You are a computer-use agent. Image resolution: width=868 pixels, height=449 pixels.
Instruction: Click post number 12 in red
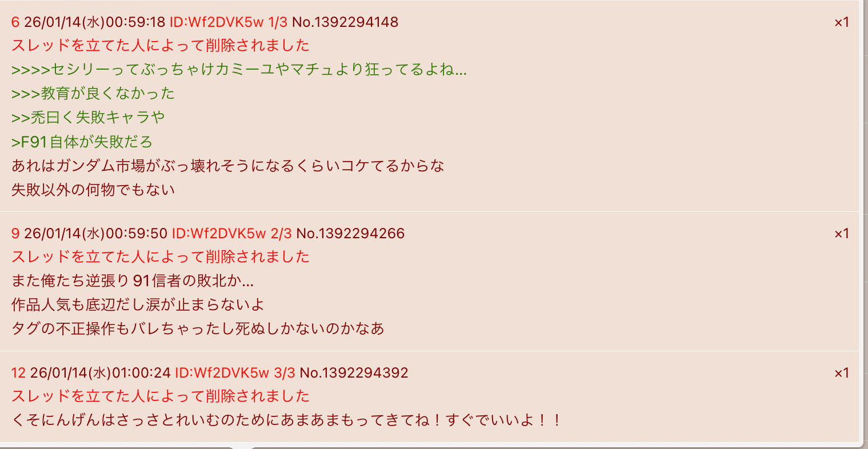(18, 373)
